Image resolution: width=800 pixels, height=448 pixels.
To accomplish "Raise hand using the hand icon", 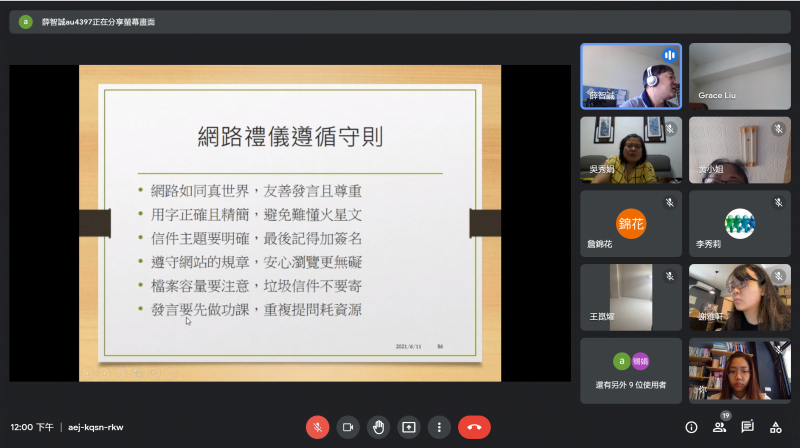I will (378, 427).
